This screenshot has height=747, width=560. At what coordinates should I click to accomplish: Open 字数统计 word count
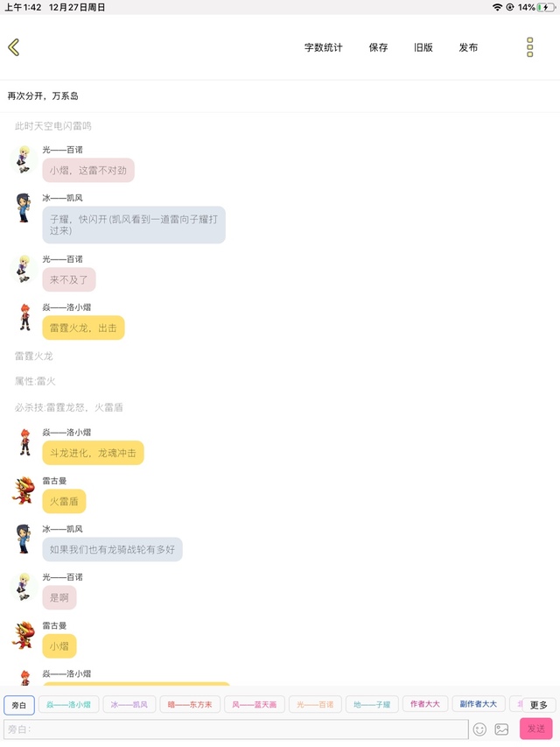324,47
